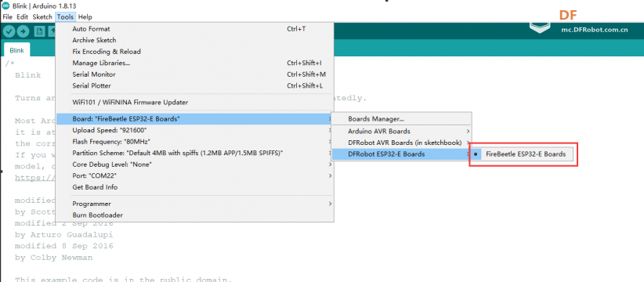The image size is (644, 282).
Task: Close the open Tools menu
Action: pos(65,16)
